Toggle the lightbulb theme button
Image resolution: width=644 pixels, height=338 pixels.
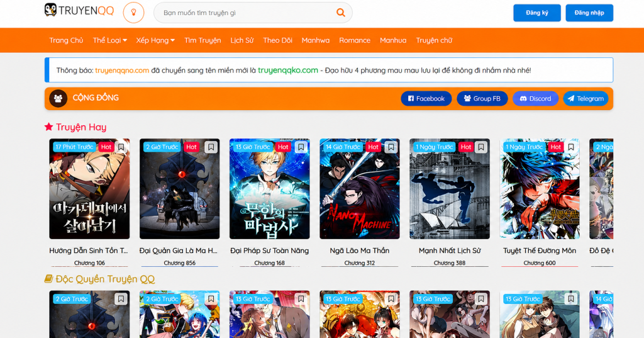pos(133,13)
